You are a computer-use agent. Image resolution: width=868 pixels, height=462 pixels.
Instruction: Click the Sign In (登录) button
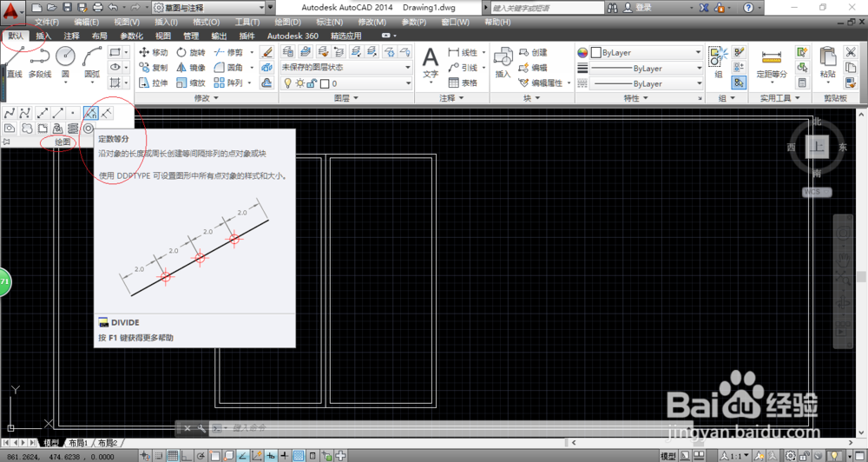(638, 8)
